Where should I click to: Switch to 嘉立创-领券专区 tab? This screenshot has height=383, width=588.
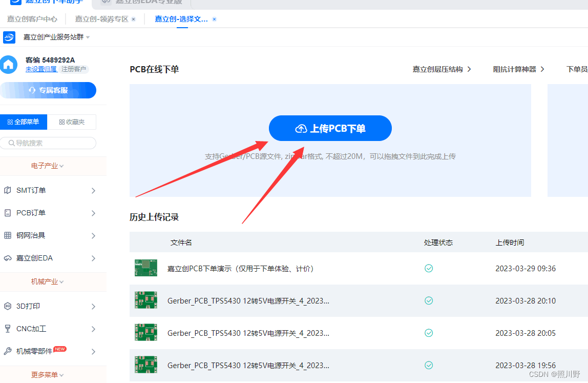(x=101, y=19)
